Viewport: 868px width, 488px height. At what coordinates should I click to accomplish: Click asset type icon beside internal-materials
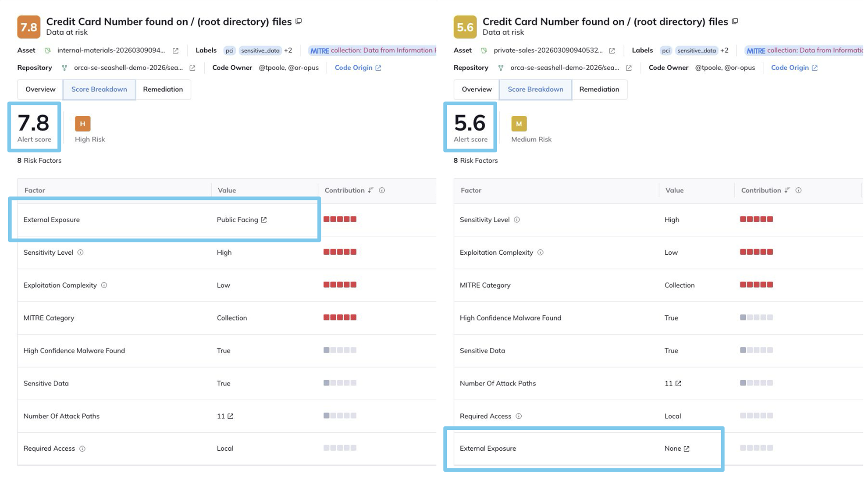coord(48,50)
